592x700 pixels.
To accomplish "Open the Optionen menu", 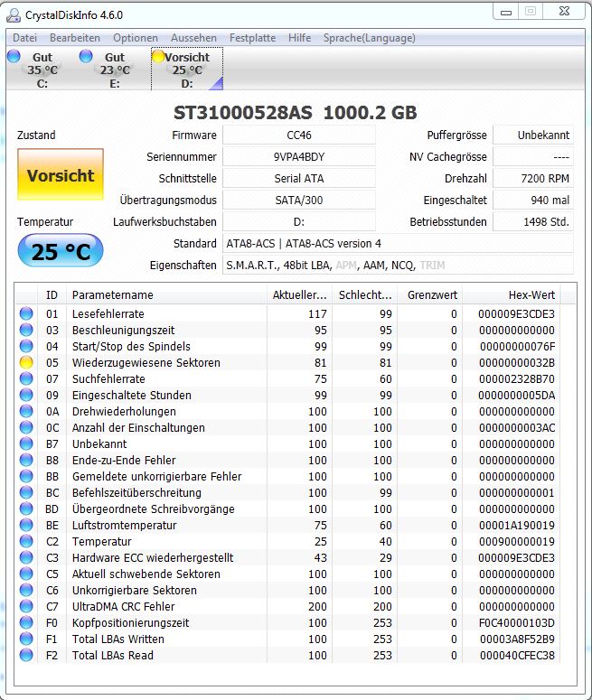I will (136, 38).
